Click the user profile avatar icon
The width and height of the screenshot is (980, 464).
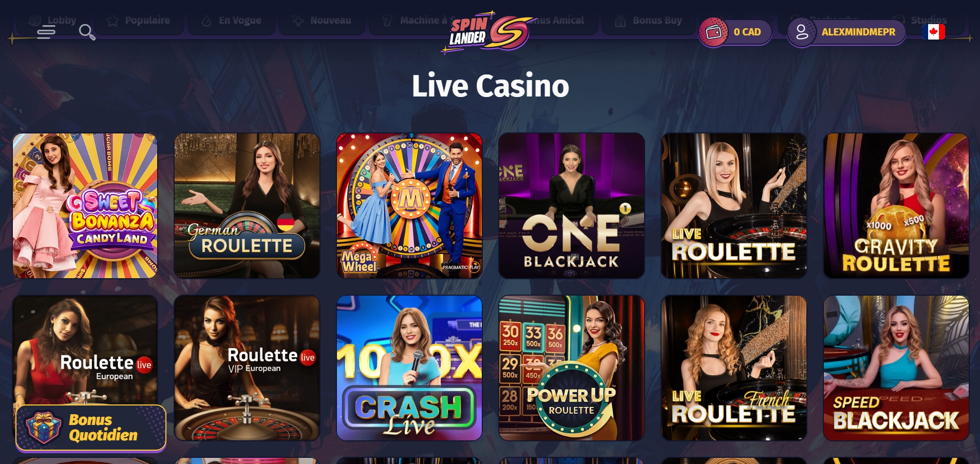(x=802, y=32)
